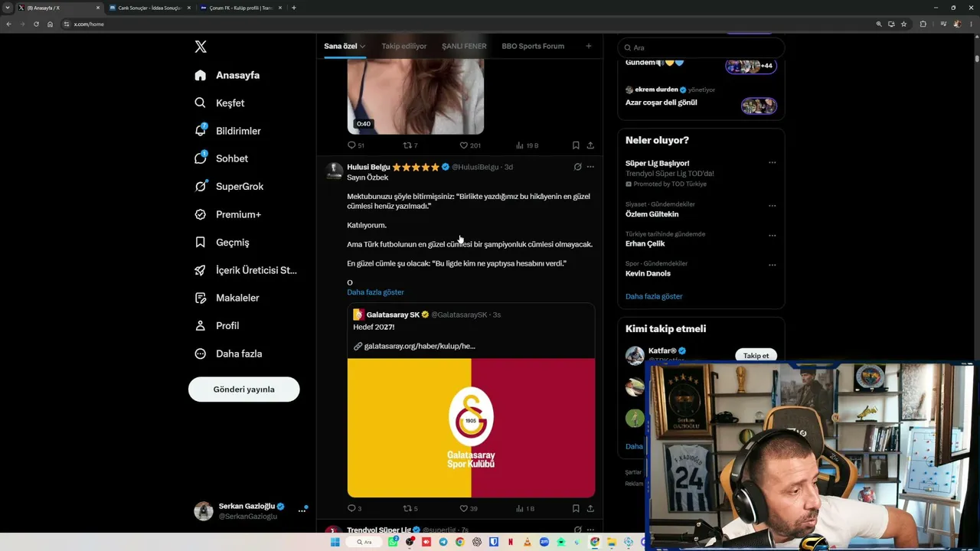
Task: Open more options on Hulusi Belgu post
Action: 590,167
